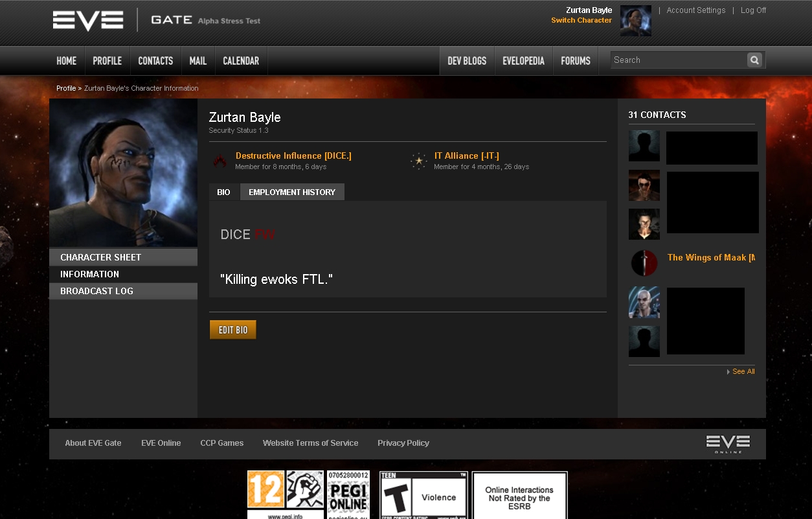Image resolution: width=812 pixels, height=519 pixels.
Task: Open the last silhouette contact portrait
Action: point(644,341)
